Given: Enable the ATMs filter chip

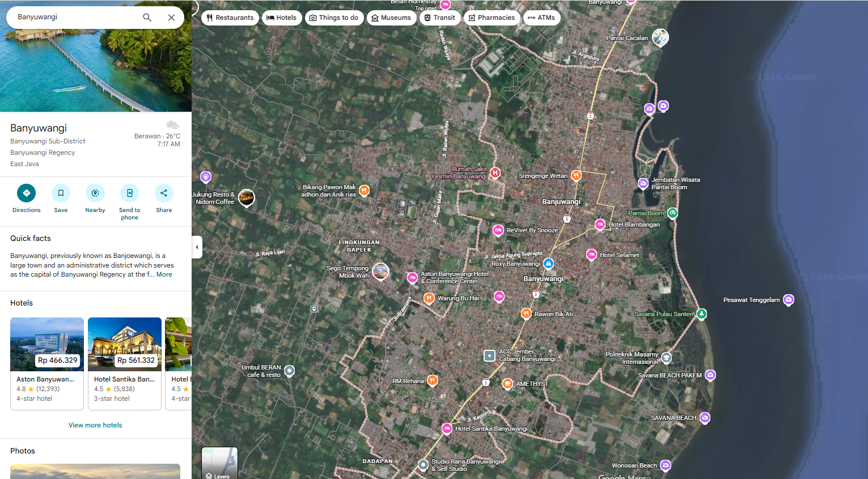Looking at the screenshot, I should tap(541, 18).
